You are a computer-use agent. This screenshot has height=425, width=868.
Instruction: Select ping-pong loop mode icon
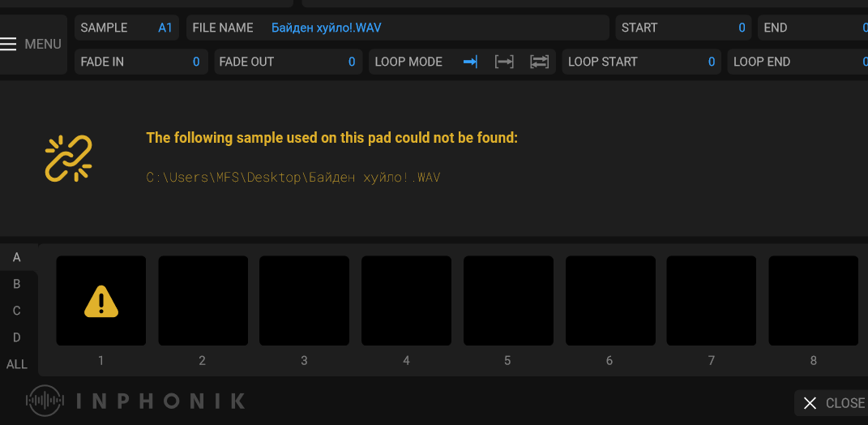(539, 62)
